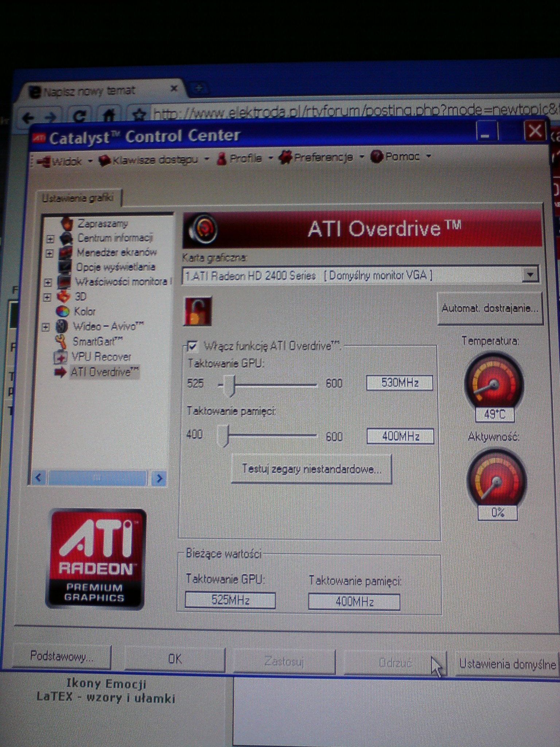Click the ATI logo in title bar
This screenshot has width=560, height=747.
pyautogui.click(x=39, y=138)
